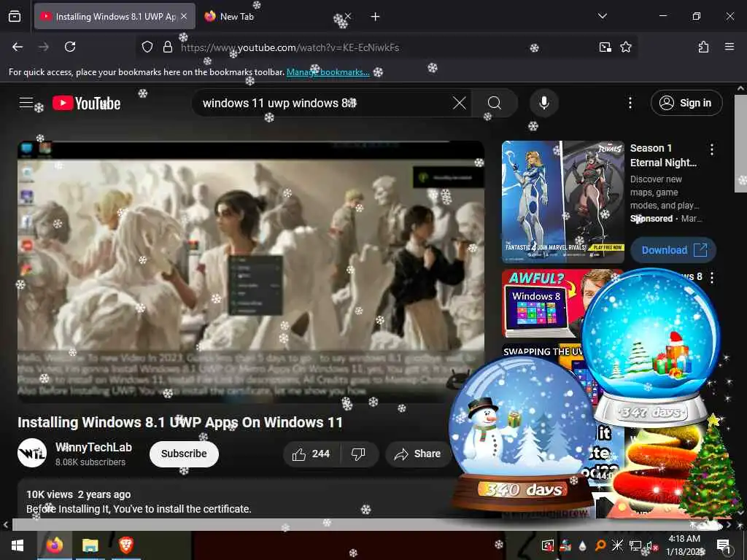
Task: Play the main video player
Action: pyautogui.click(x=251, y=271)
